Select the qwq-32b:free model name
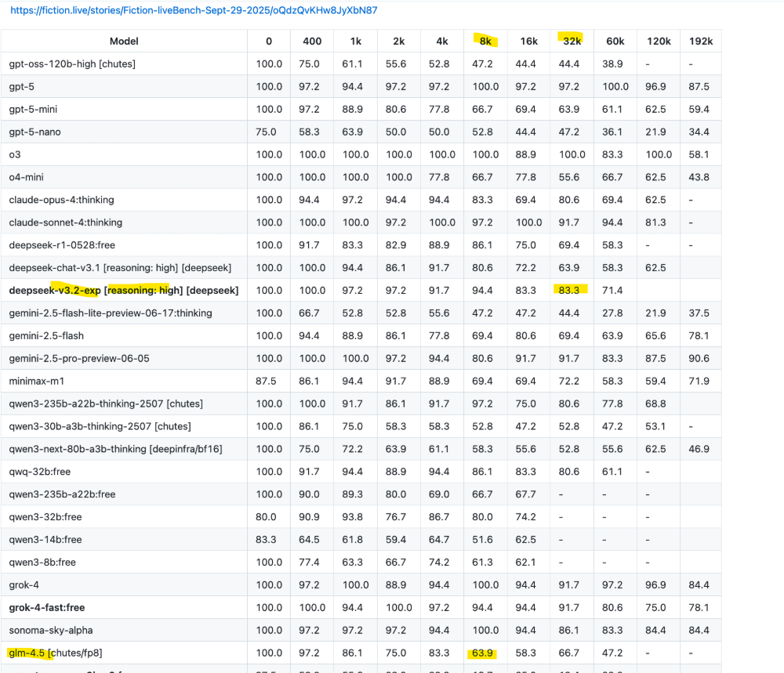Image resolution: width=784 pixels, height=673 pixels. 39,472
